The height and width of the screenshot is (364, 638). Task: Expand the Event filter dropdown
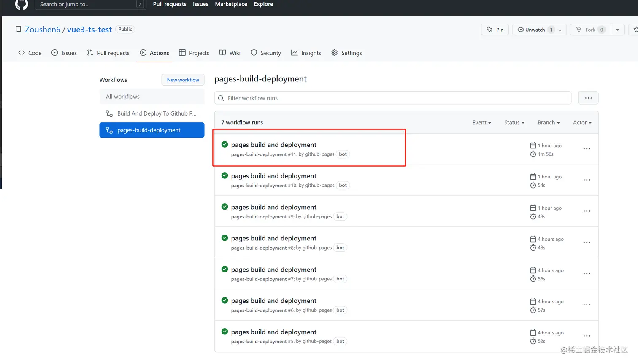point(482,123)
